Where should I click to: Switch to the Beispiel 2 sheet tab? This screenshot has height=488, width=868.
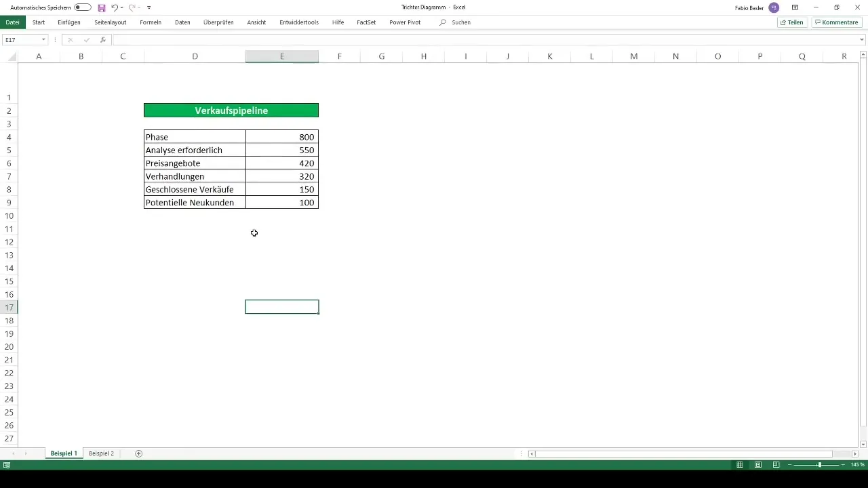[101, 453]
